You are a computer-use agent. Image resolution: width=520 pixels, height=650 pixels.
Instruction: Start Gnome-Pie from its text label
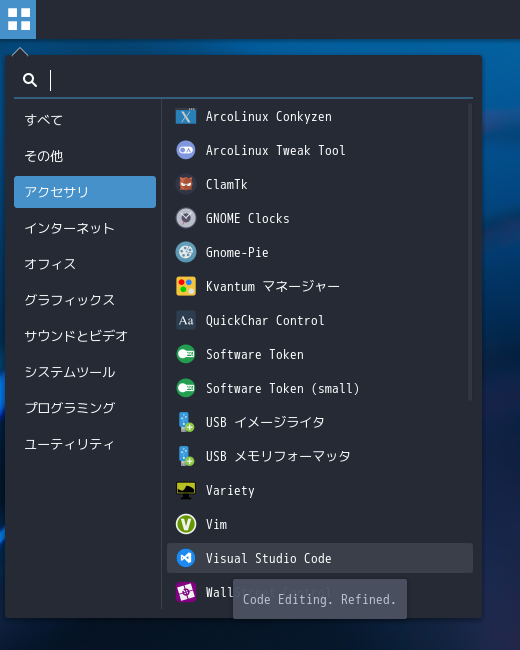click(237, 252)
